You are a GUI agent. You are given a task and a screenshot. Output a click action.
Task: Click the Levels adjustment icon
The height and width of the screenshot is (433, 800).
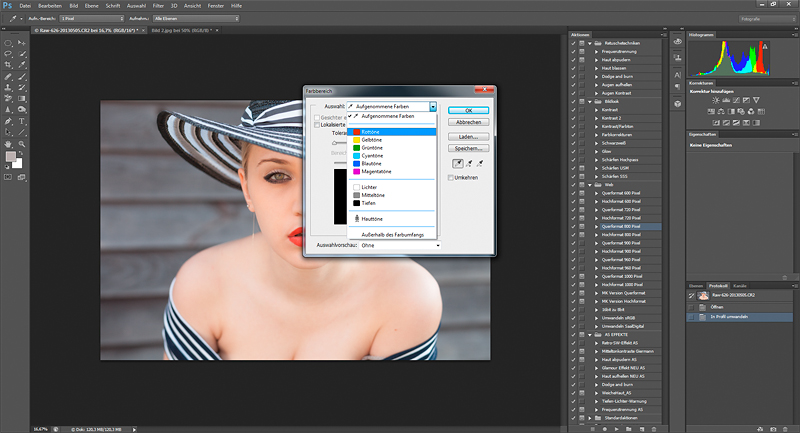coord(726,100)
